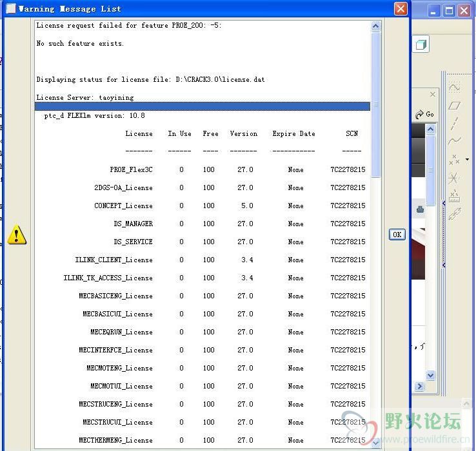476x451 pixels.
Task: Click the 'License Server: taoyining' line
Action: click(85, 97)
